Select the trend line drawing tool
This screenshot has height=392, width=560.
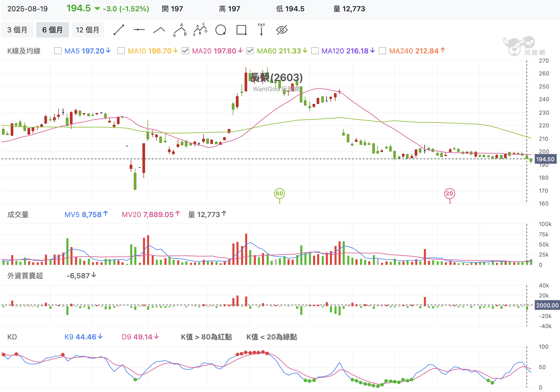click(x=119, y=30)
